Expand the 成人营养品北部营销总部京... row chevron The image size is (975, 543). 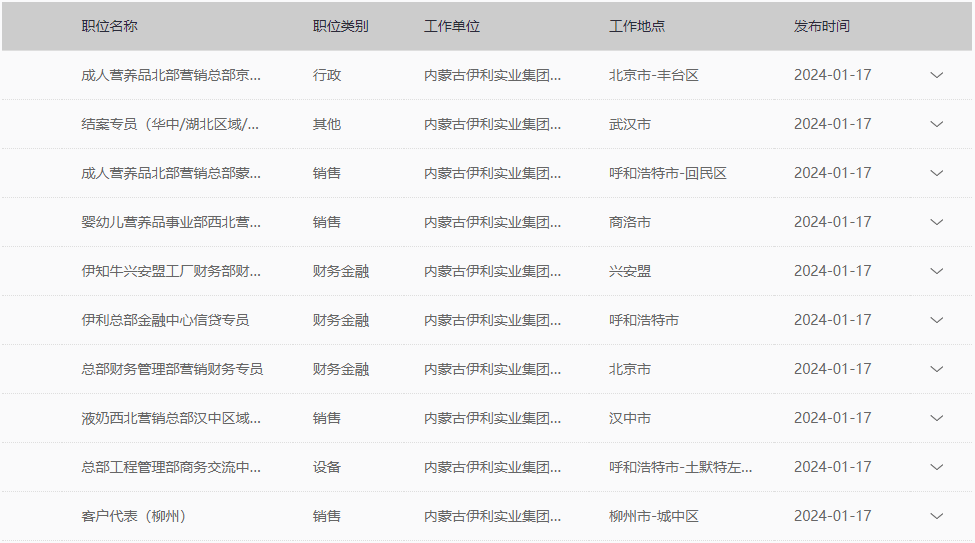[936, 75]
